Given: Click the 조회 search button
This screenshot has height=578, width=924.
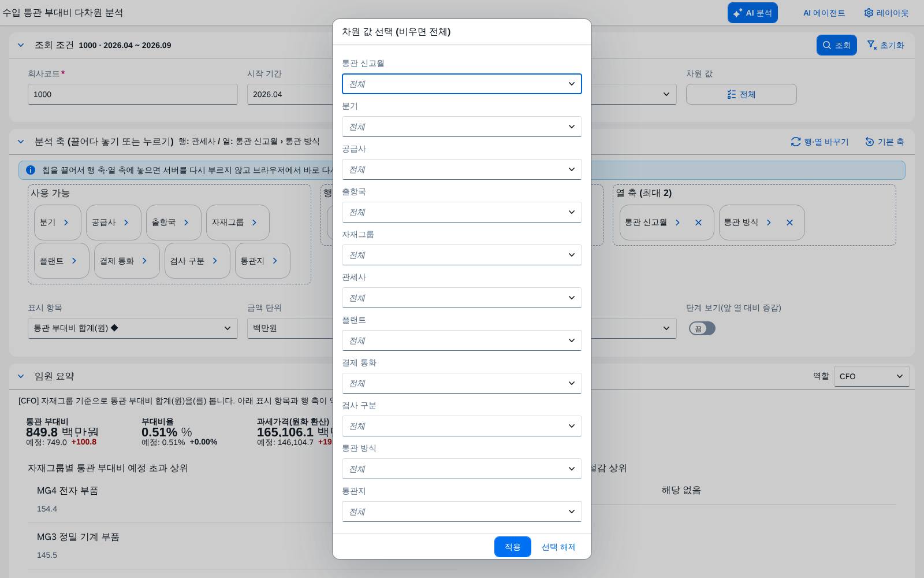Looking at the screenshot, I should point(836,45).
